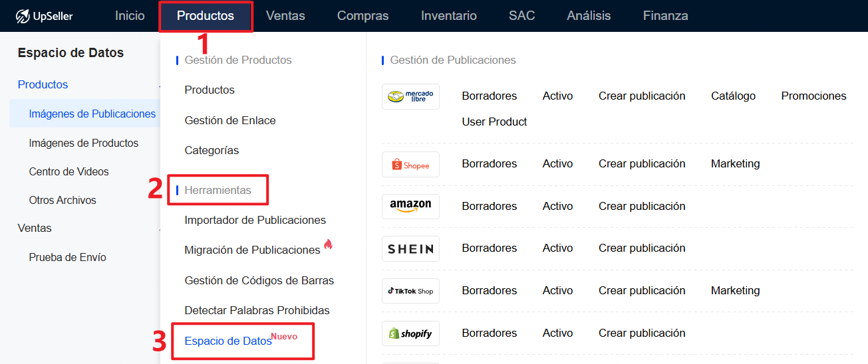
Task: Click TikTok Shop Crear publicación
Action: click(642, 290)
